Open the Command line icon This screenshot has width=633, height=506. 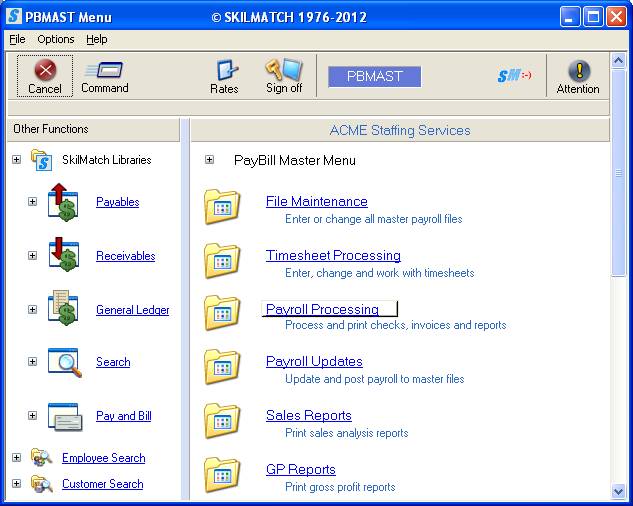click(105, 70)
